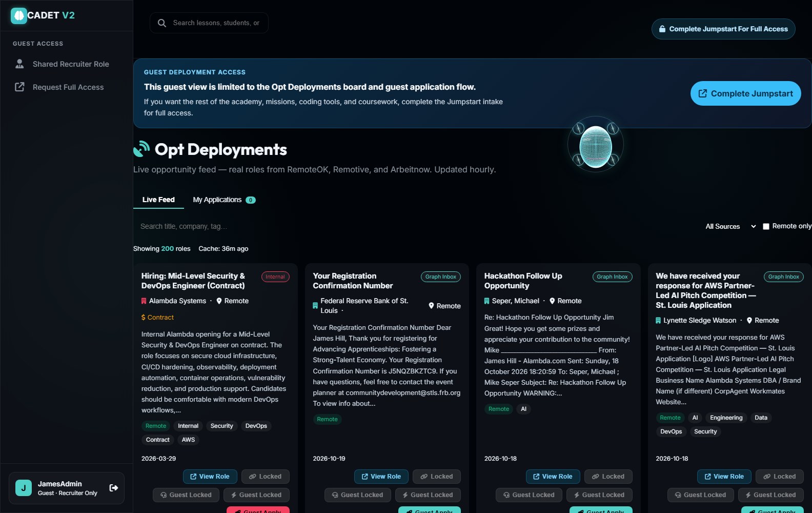Click the Request Full Access external link icon

(x=19, y=87)
